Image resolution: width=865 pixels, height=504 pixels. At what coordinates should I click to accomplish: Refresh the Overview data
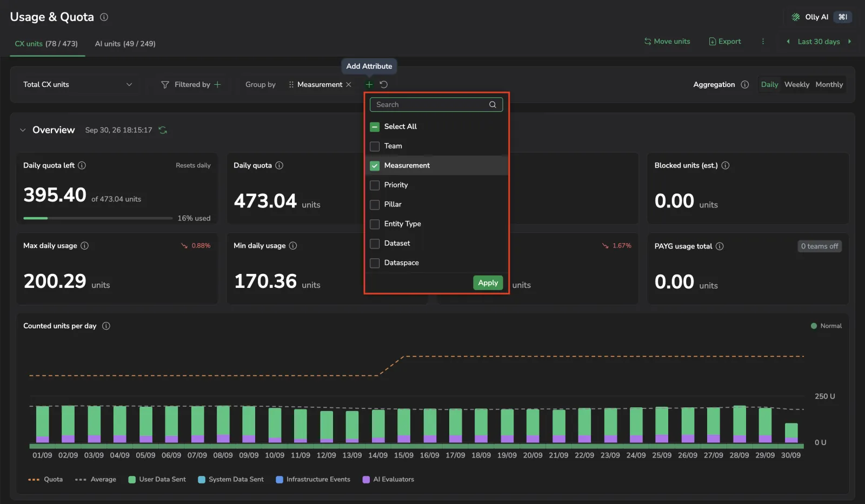163,130
